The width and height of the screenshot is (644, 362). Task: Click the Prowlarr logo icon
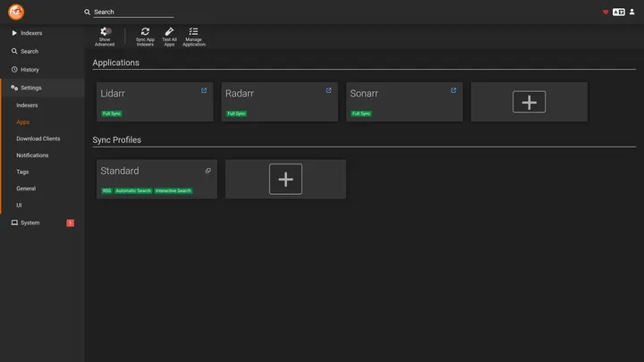coord(16,12)
